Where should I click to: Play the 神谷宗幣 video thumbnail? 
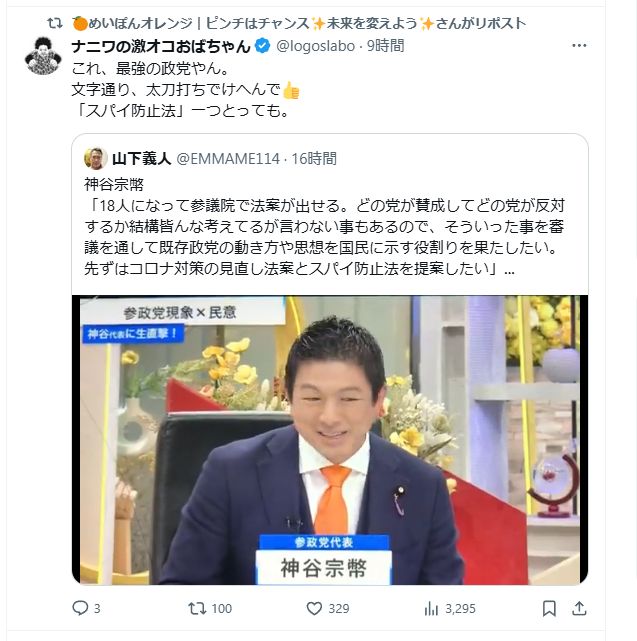point(330,440)
